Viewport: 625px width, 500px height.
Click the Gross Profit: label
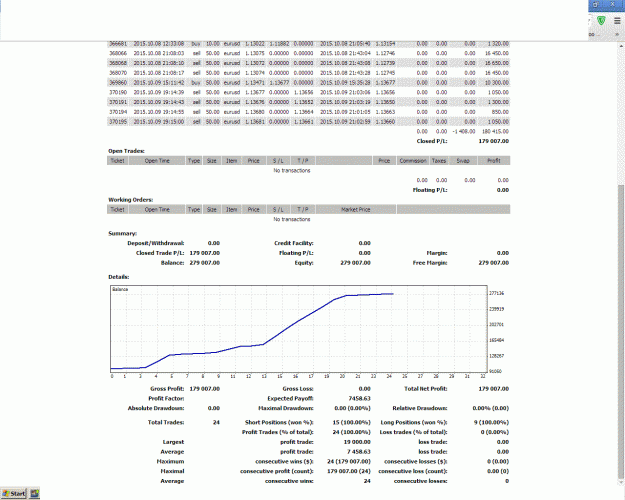point(167,389)
